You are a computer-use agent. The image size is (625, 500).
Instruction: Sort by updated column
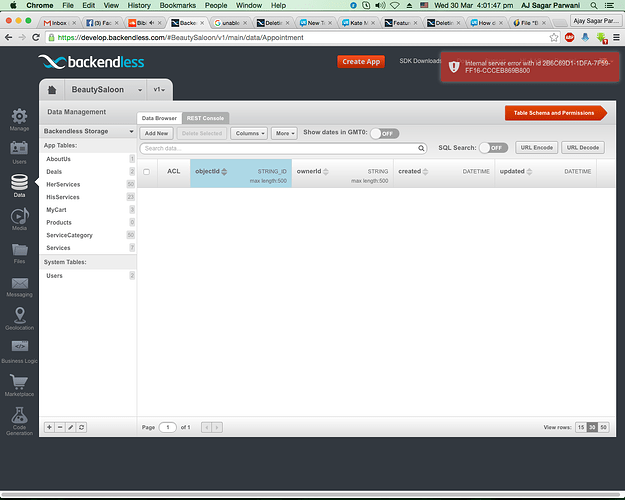click(529, 171)
